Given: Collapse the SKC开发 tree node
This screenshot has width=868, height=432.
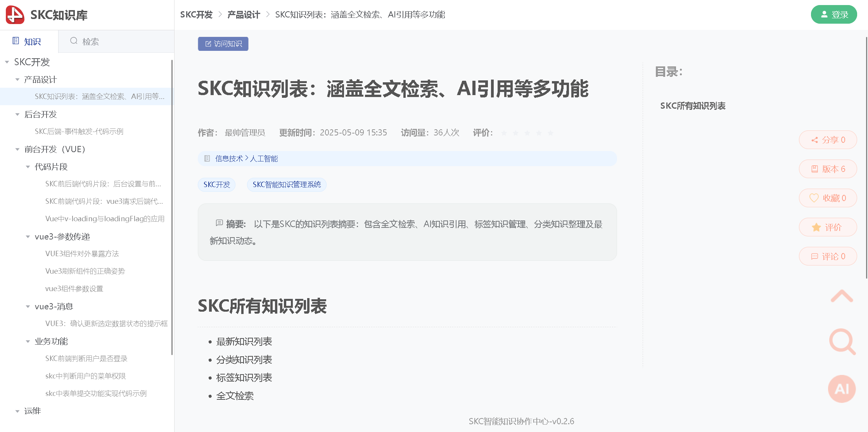Looking at the screenshot, I should (7, 62).
